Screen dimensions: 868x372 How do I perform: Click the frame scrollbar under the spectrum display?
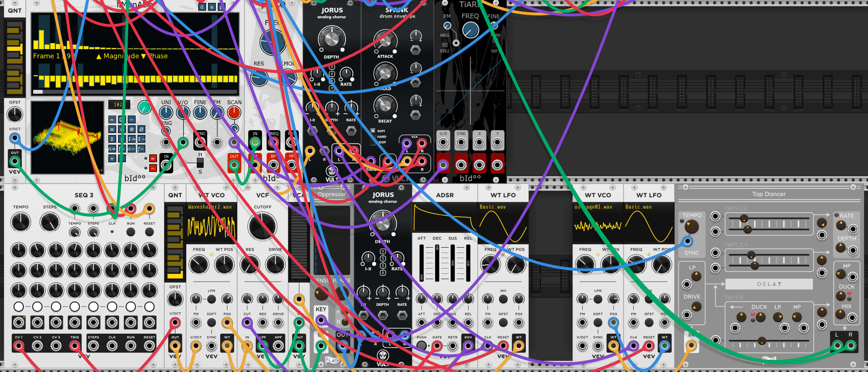(135, 91)
